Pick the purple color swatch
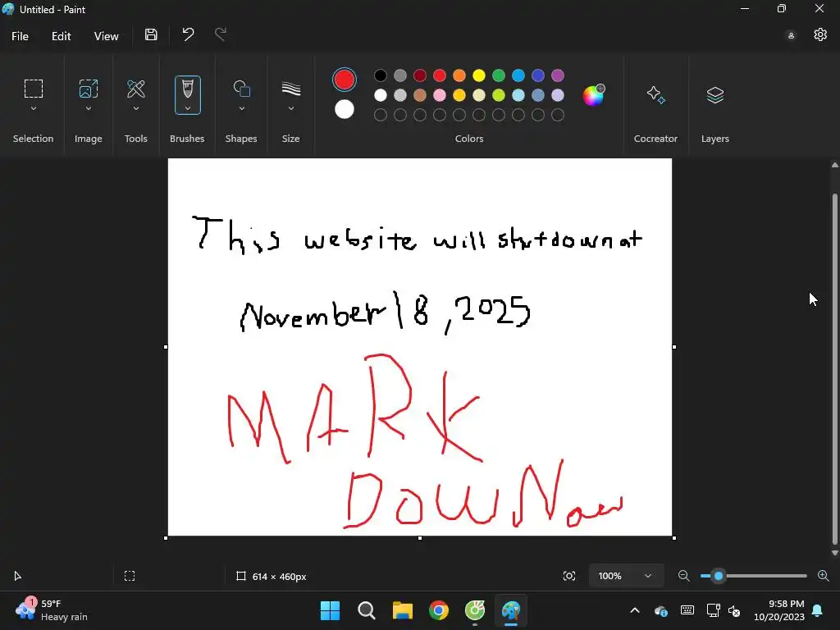Screen dimensions: 840x630 (558, 75)
